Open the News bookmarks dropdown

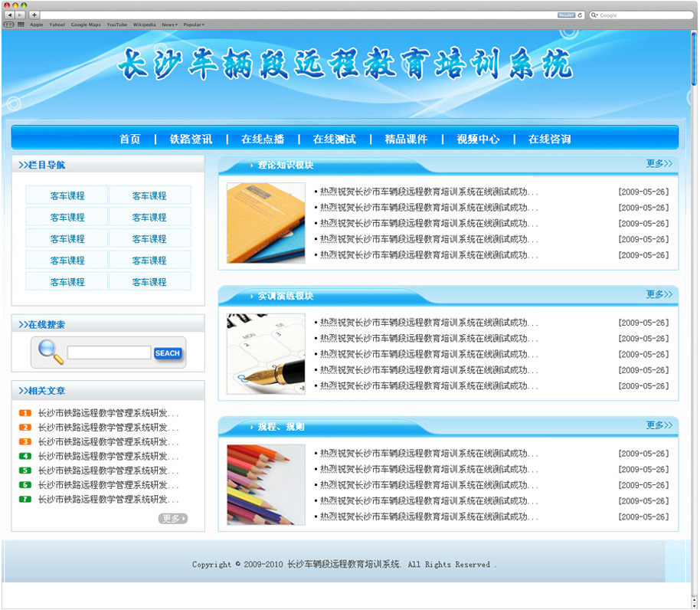(169, 25)
